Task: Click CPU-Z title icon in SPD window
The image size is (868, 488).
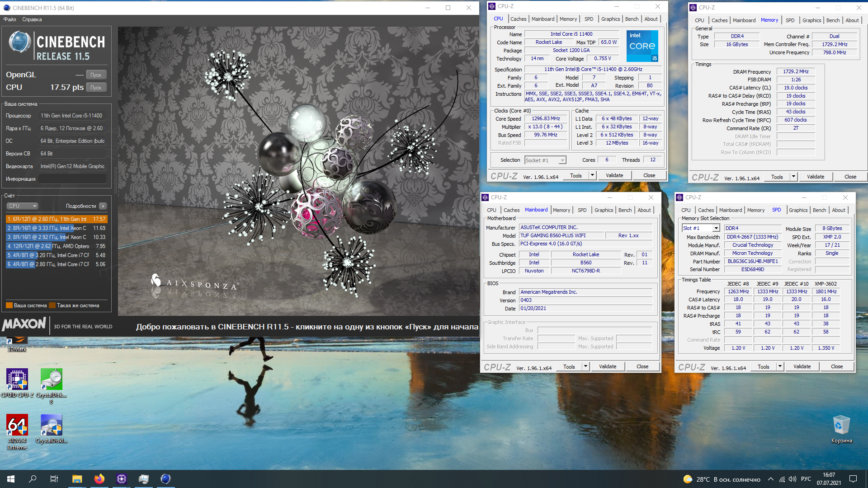Action: [679, 197]
